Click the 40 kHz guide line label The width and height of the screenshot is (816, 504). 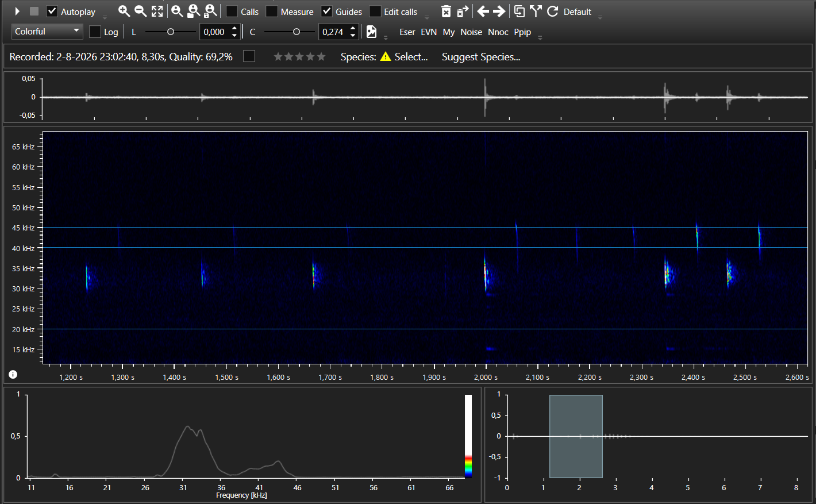23,248
